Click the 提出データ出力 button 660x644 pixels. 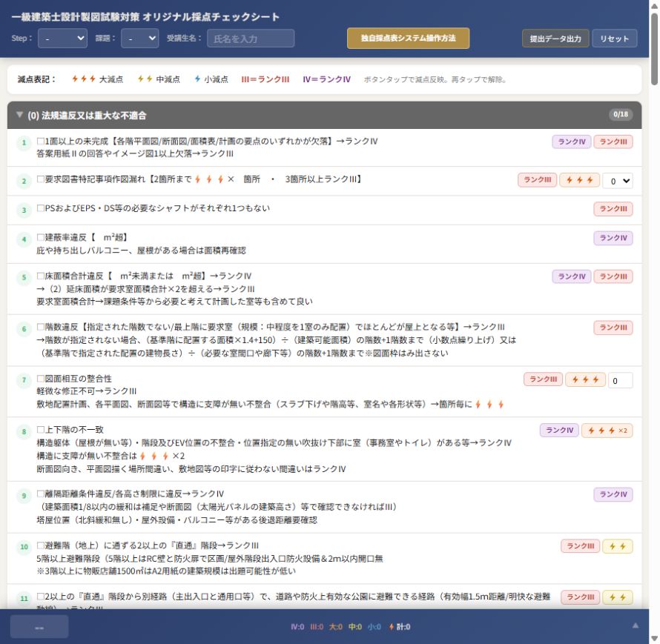(x=555, y=39)
